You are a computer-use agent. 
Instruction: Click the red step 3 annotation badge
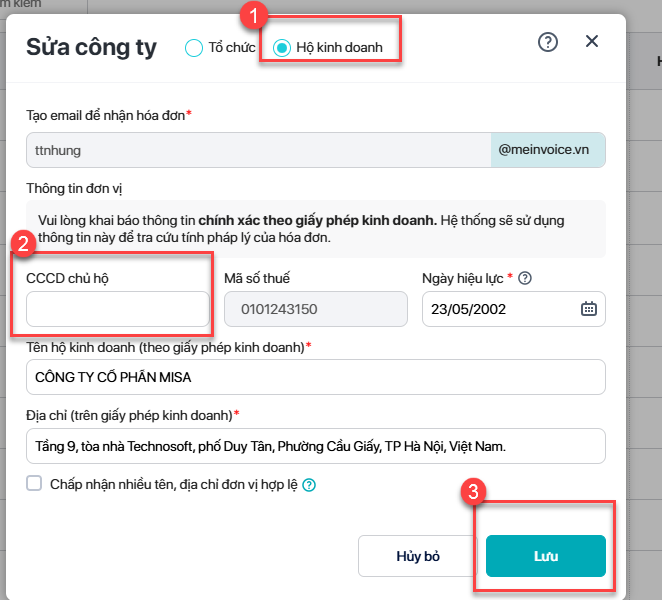477,491
